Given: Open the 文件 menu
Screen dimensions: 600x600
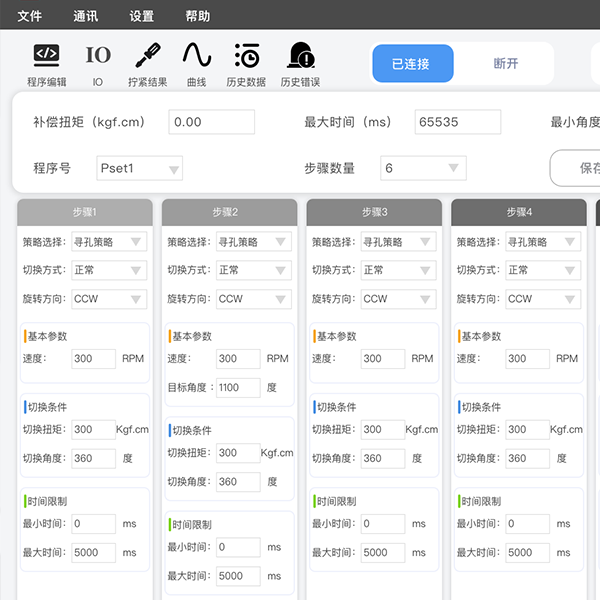Looking at the screenshot, I should click(29, 16).
